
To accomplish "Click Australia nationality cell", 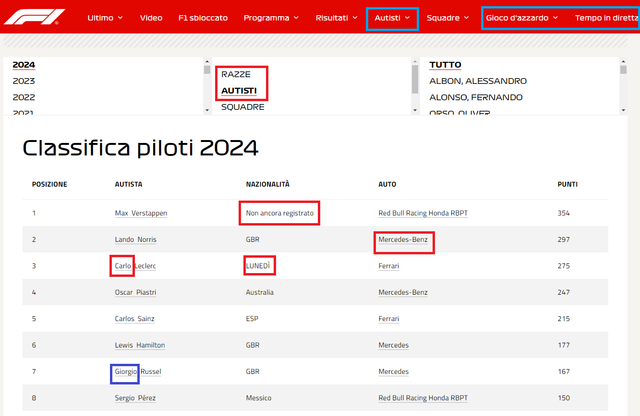I will (x=260, y=292).
